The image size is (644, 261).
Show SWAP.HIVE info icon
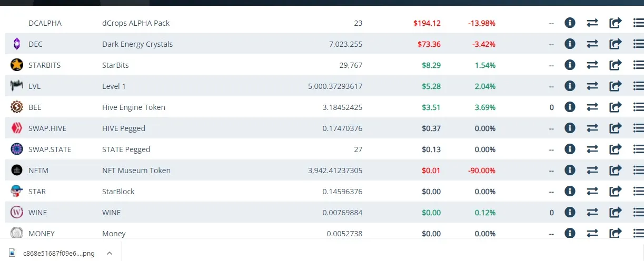569,128
